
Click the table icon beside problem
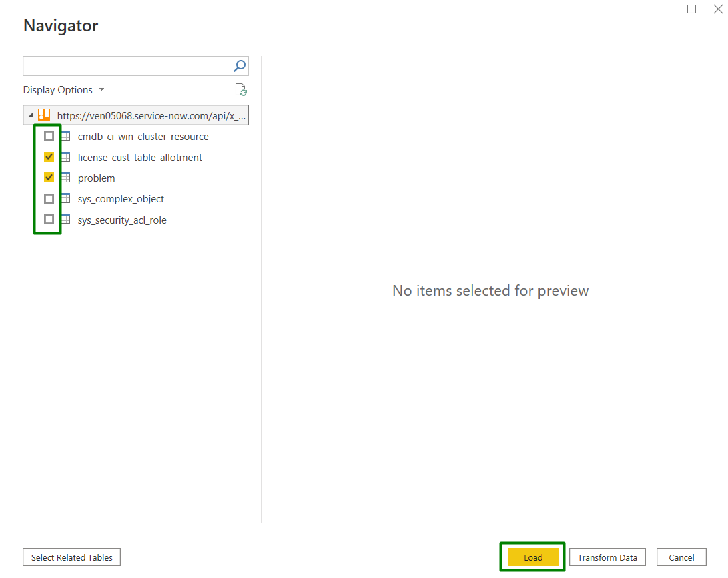click(x=65, y=178)
